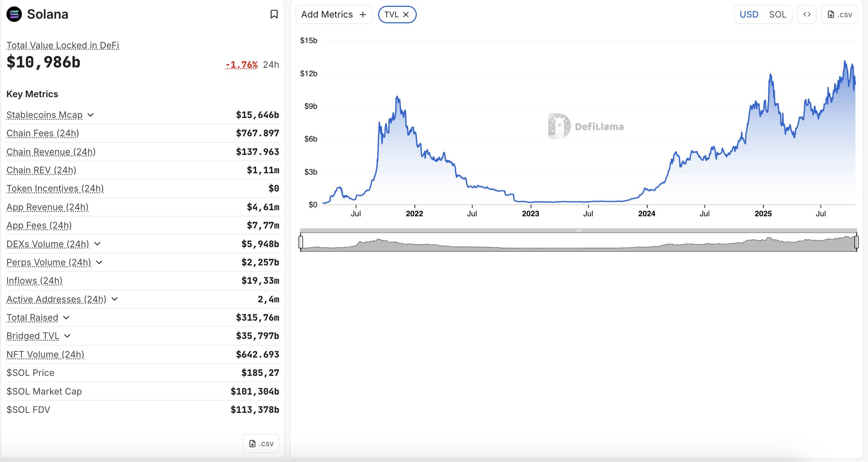The image size is (868, 462).
Task: Click the Chain Fees (24h) label
Action: [43, 133]
